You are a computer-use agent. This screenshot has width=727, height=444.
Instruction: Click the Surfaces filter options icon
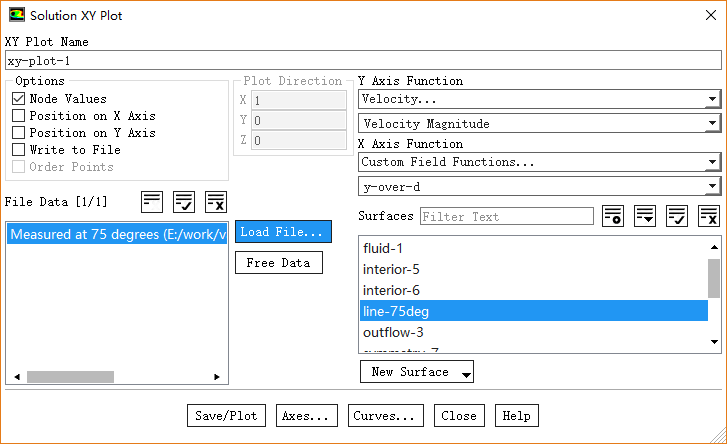point(613,216)
